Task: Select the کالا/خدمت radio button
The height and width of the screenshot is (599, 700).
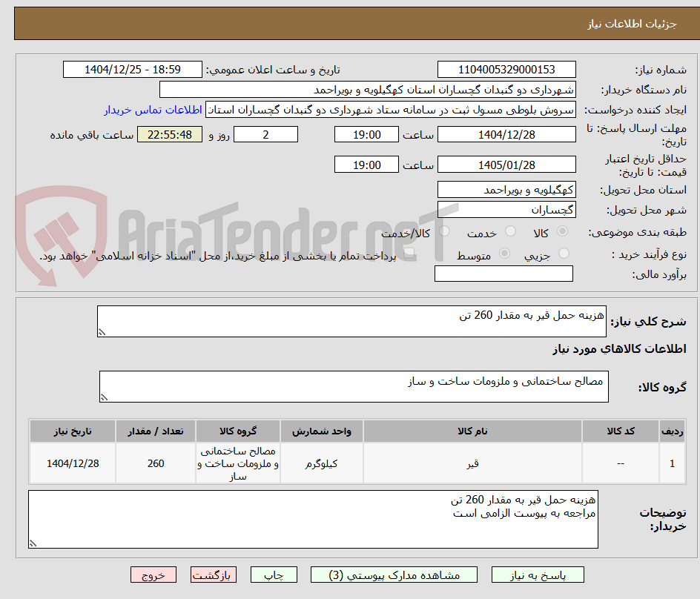Action: [x=444, y=231]
